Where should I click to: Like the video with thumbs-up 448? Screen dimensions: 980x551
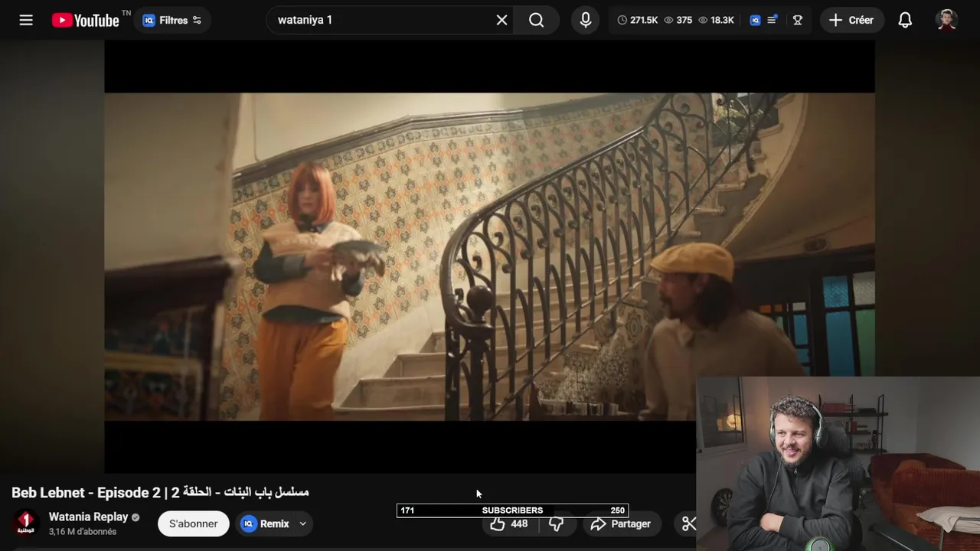click(511, 524)
